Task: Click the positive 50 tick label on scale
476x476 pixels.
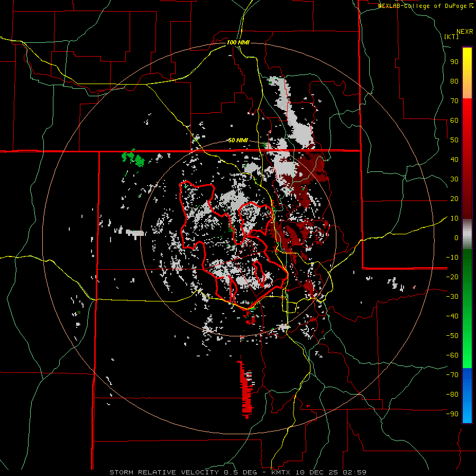Action: (x=454, y=140)
